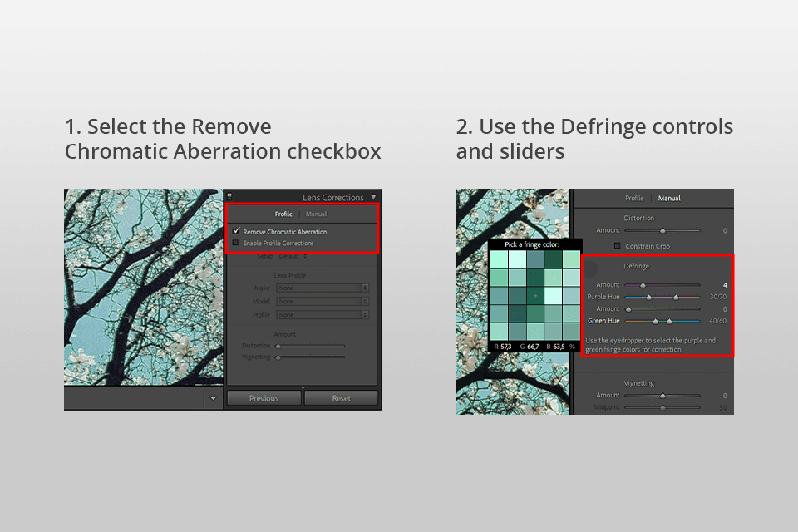798x532 pixels.
Task: Click the 'Lens Corrections' panel title
Action: pos(332,198)
